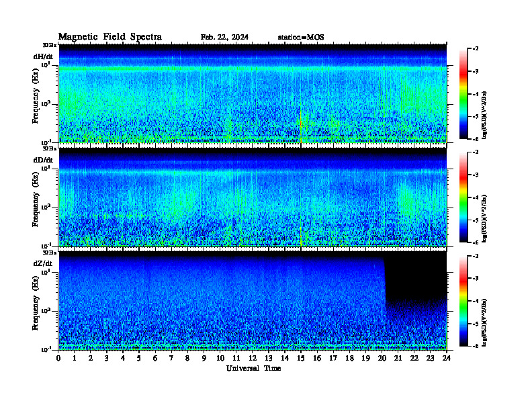Click hour '1' tick label on time axis
Screen dimensions: 532x411
pos(75,358)
